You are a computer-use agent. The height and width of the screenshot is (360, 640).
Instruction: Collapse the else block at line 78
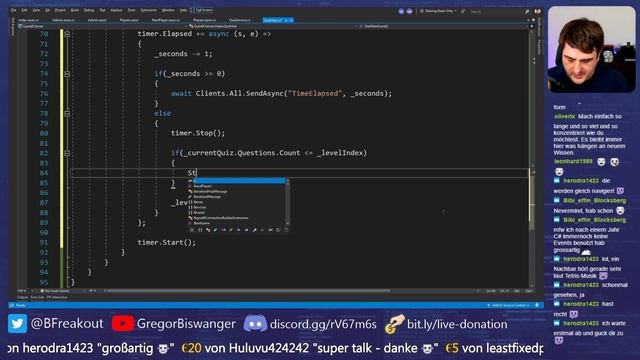pyautogui.click(x=67, y=113)
